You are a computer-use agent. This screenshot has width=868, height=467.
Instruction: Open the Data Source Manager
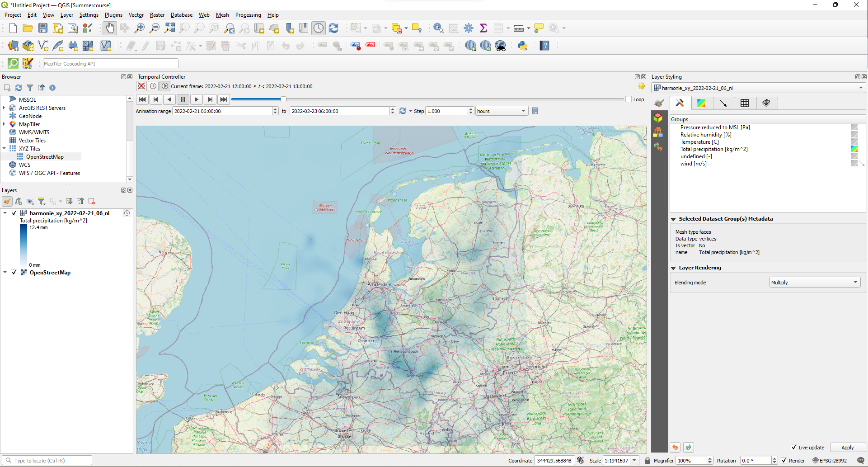coord(13,46)
